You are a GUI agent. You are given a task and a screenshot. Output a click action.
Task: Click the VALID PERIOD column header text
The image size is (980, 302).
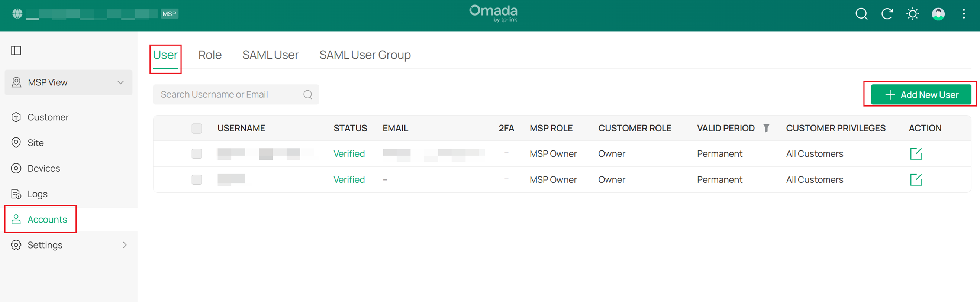(x=725, y=128)
